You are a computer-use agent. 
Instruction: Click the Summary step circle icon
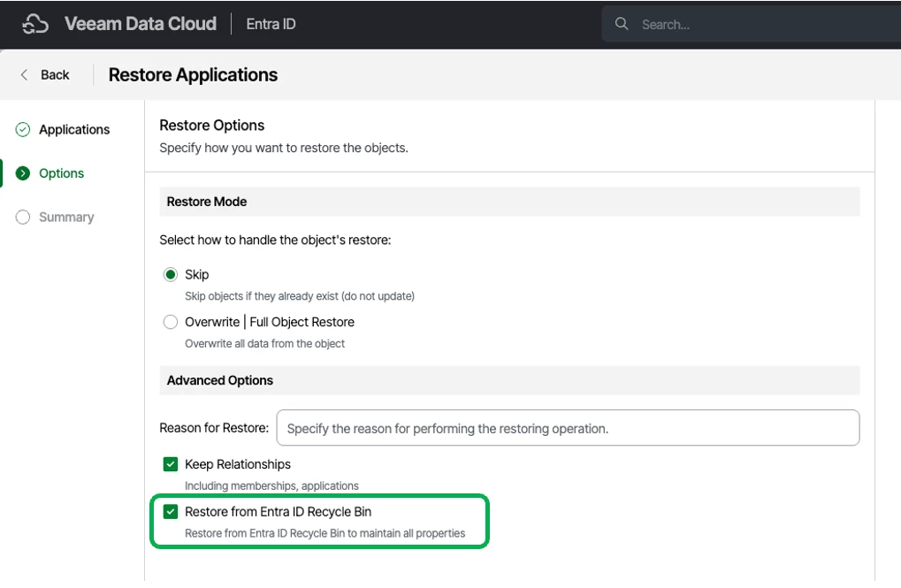pos(23,217)
